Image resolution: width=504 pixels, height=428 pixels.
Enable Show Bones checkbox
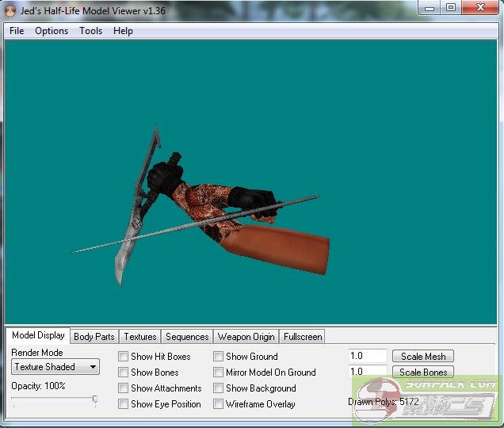pyautogui.click(x=123, y=372)
